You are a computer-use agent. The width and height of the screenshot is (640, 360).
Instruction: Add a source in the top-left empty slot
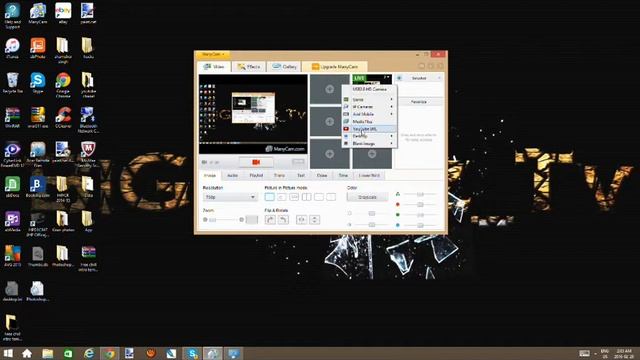pos(329,89)
